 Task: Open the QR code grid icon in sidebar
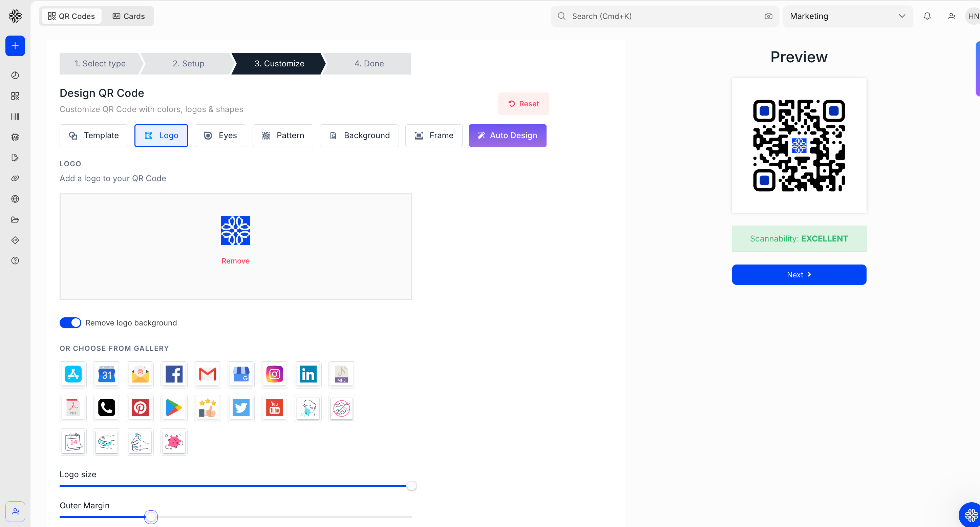(x=15, y=96)
